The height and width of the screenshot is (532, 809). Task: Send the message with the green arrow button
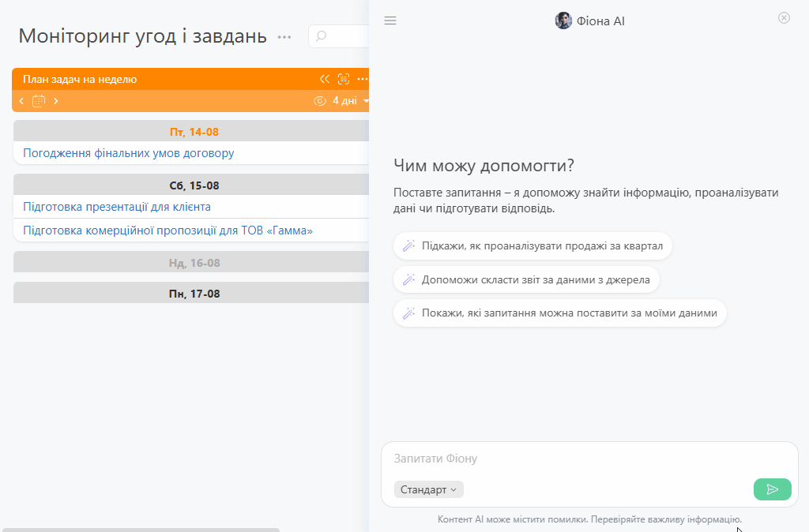pyautogui.click(x=773, y=489)
